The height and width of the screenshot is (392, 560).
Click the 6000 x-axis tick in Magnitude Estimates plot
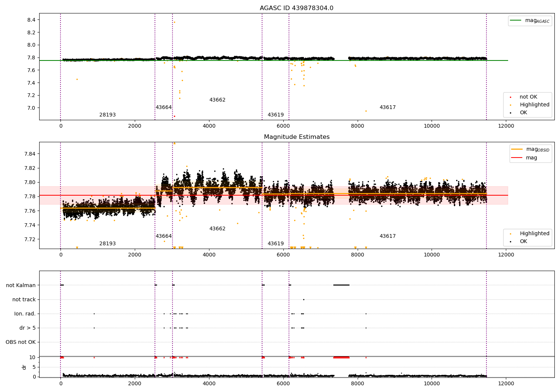(283, 255)
